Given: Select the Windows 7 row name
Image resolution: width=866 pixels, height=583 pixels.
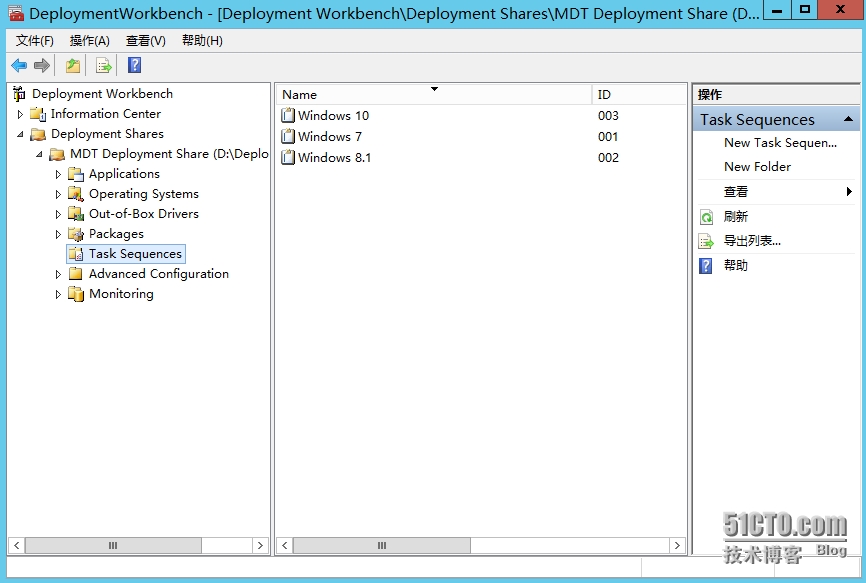Looking at the screenshot, I should coord(330,136).
